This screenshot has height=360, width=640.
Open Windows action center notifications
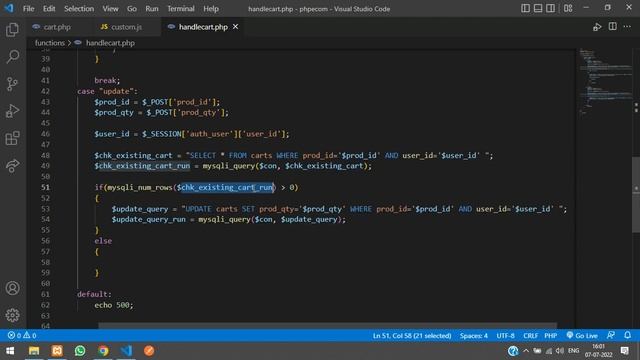pyautogui.click(x=624, y=351)
